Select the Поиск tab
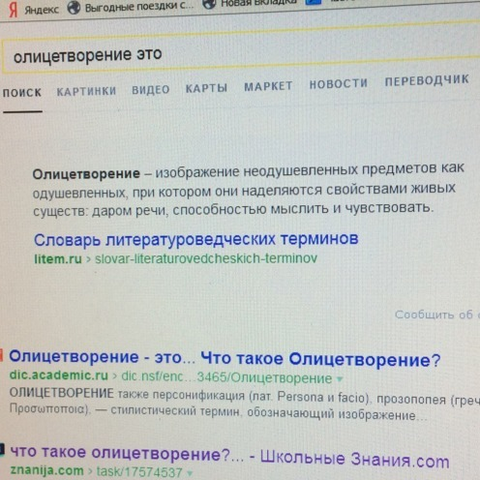Viewport: 480px width, 480px height. (x=22, y=93)
